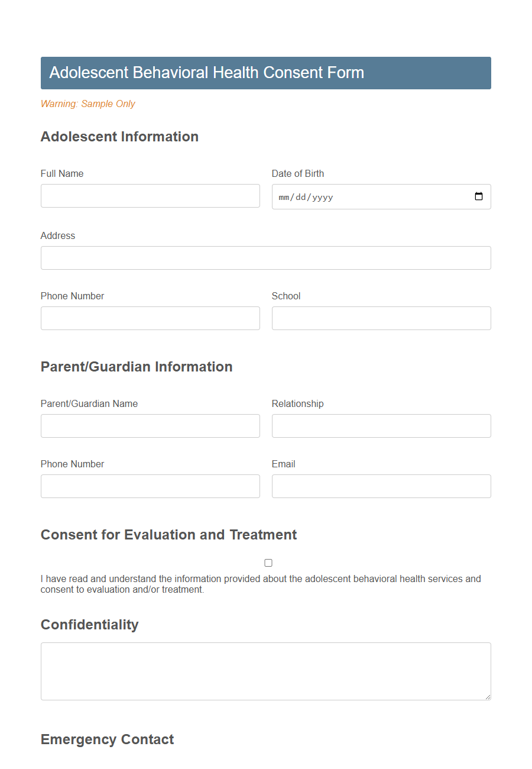Click the Adolescent Information heading
Image resolution: width=532 pixels, height=769 pixels.
[119, 137]
